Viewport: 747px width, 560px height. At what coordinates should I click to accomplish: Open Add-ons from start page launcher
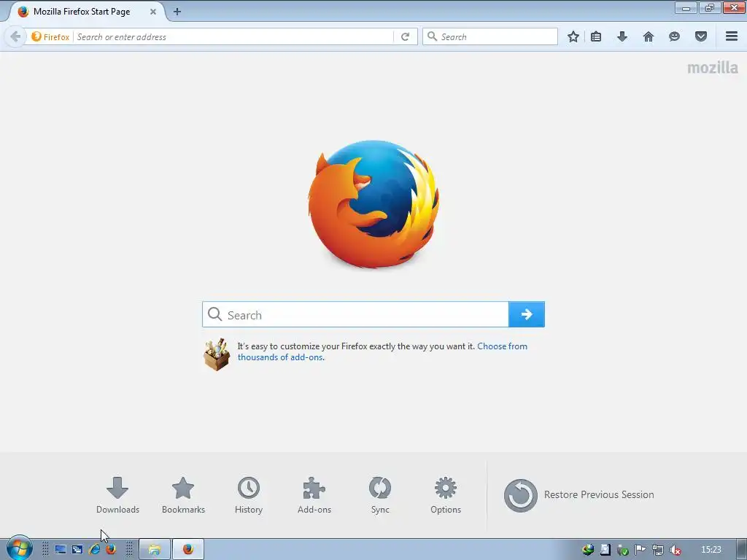(314, 495)
